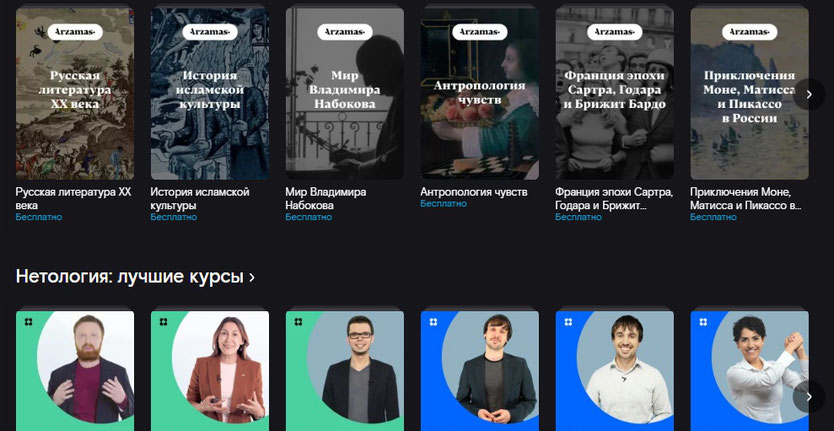Click the Arzamas badge on Антропология чувств cover
The width and height of the screenshot is (834, 431).
(x=480, y=32)
